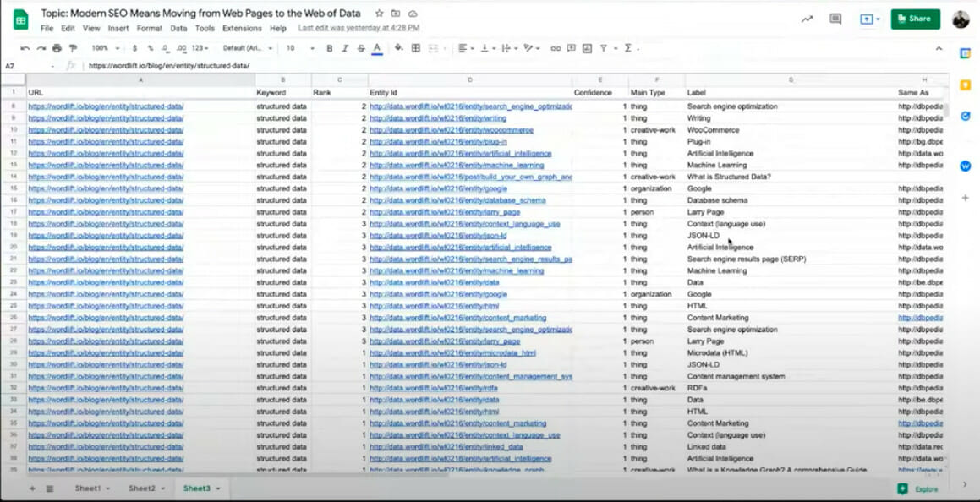Click the print icon in the toolbar
Viewport: 980px width, 502px height.
click(x=57, y=48)
